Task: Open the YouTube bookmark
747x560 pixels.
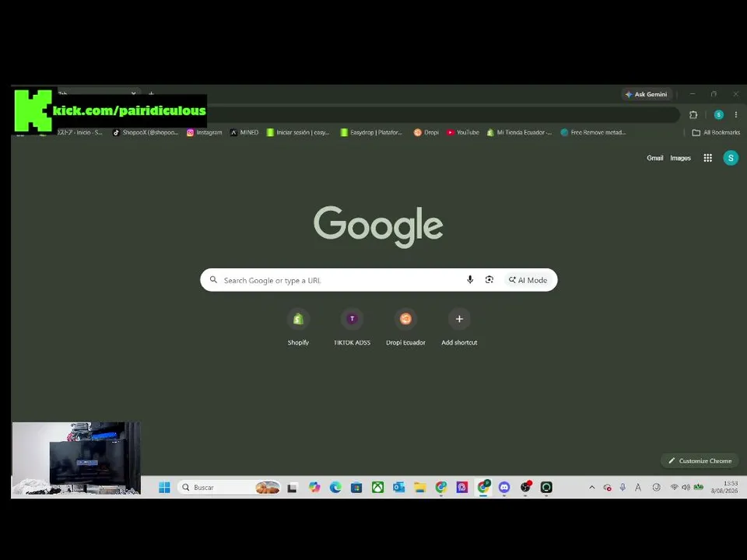Action: point(463,132)
